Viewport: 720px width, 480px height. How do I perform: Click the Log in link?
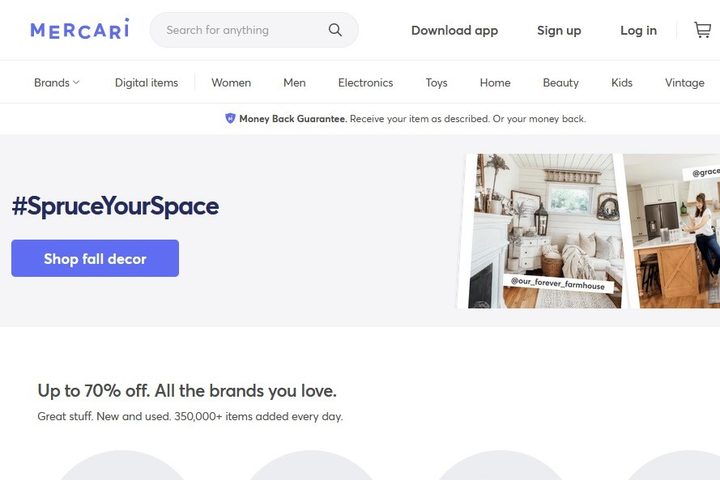click(x=638, y=30)
